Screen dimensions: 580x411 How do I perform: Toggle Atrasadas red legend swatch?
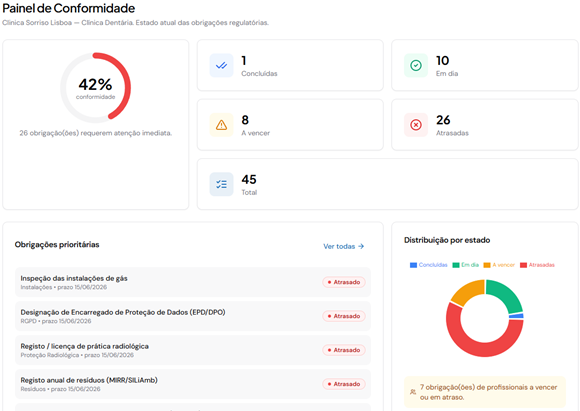pyautogui.click(x=523, y=265)
